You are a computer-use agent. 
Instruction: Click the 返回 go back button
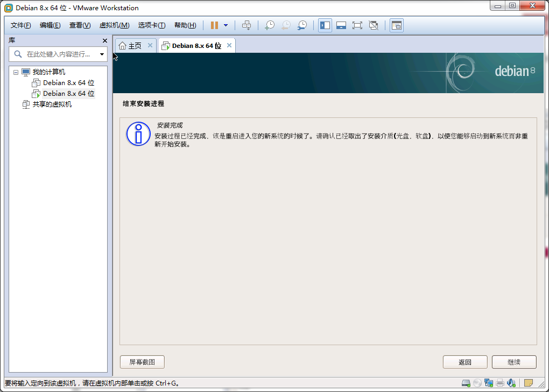tap(465, 362)
